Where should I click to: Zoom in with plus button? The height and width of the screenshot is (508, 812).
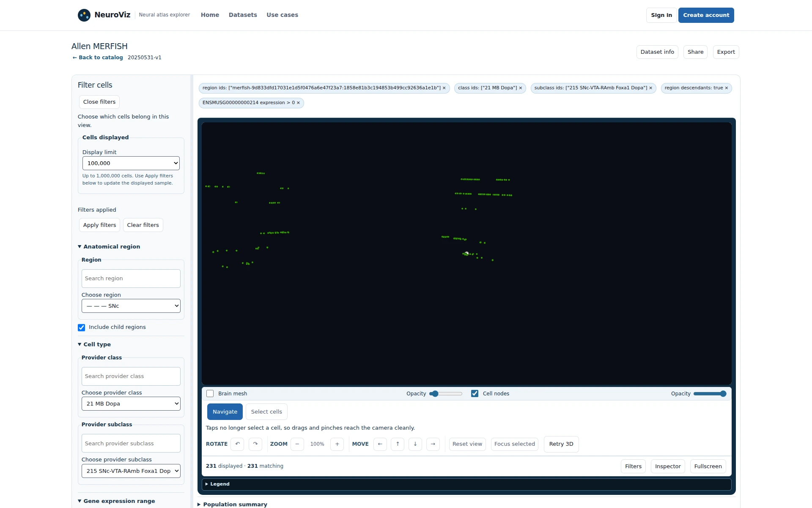click(x=337, y=444)
